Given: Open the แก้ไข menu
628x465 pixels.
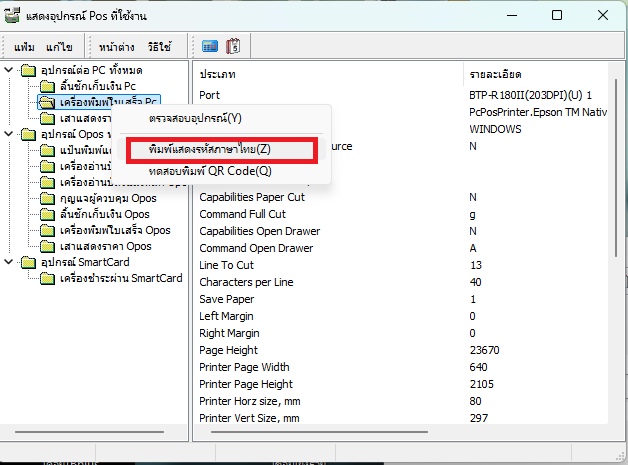Looking at the screenshot, I should point(58,47).
